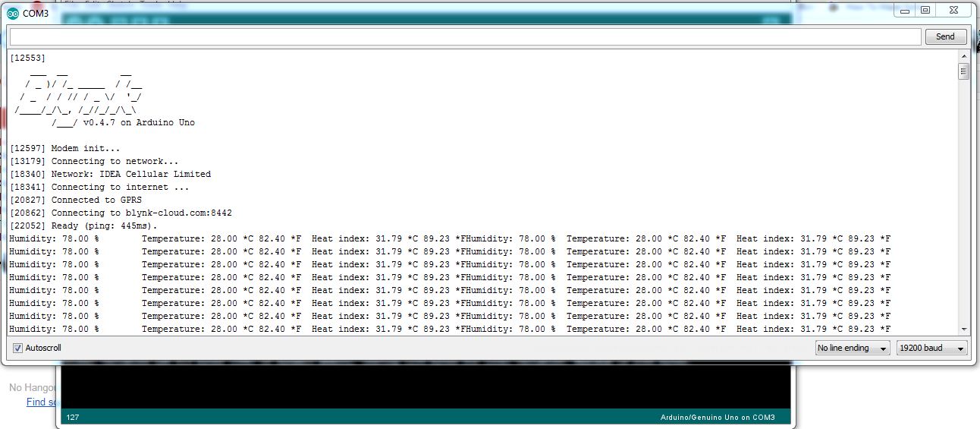Screen dimensions: 980x429
Task: Click the v0.4.7 on Arduino Uno text
Action: pos(139,123)
